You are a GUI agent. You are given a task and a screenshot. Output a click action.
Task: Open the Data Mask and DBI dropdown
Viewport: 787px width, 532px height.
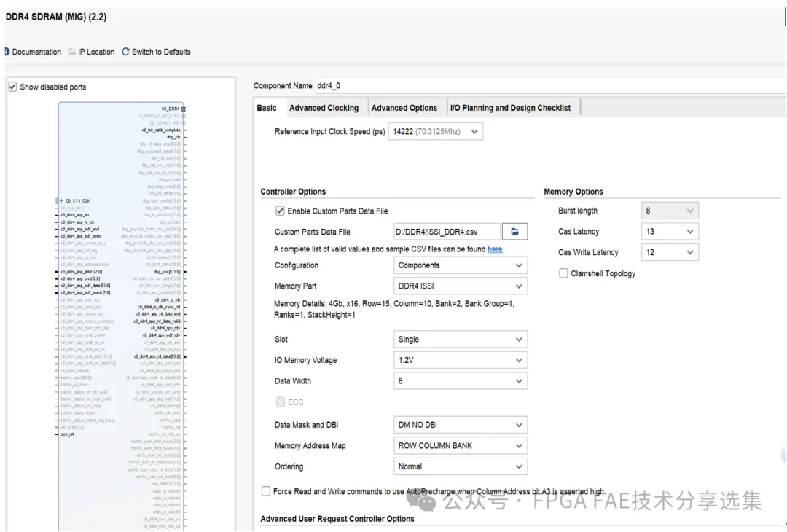461,425
